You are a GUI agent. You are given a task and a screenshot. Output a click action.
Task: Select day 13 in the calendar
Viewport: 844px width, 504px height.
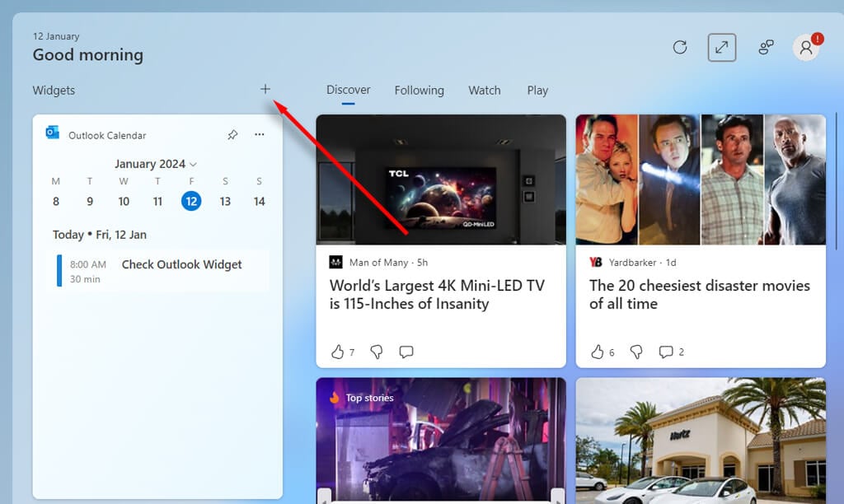225,202
